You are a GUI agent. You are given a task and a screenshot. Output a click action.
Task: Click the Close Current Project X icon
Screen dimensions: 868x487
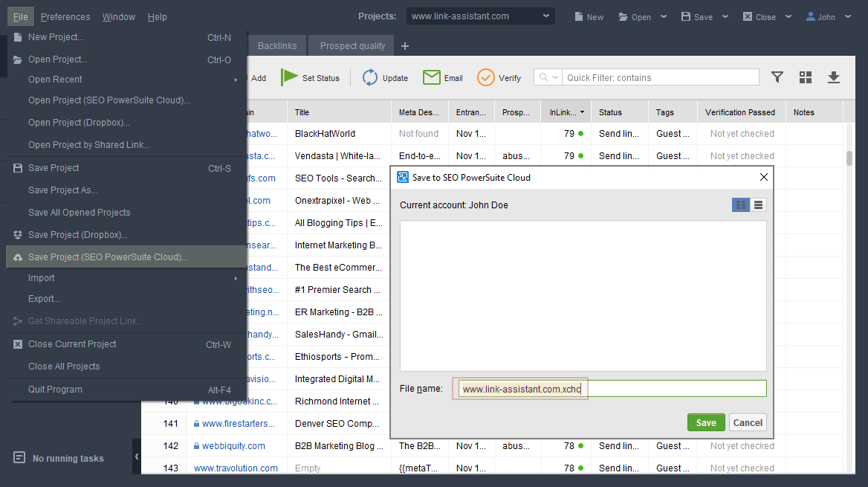coord(18,344)
